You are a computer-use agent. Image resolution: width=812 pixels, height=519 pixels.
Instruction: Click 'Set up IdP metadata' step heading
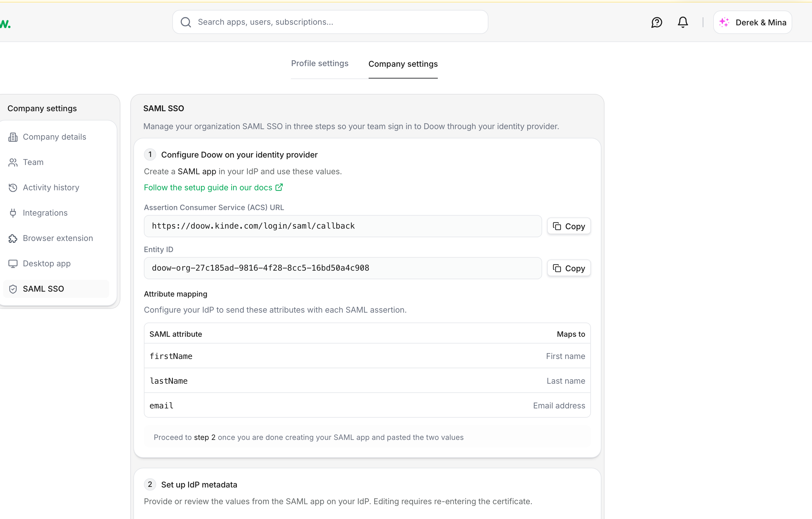199,485
